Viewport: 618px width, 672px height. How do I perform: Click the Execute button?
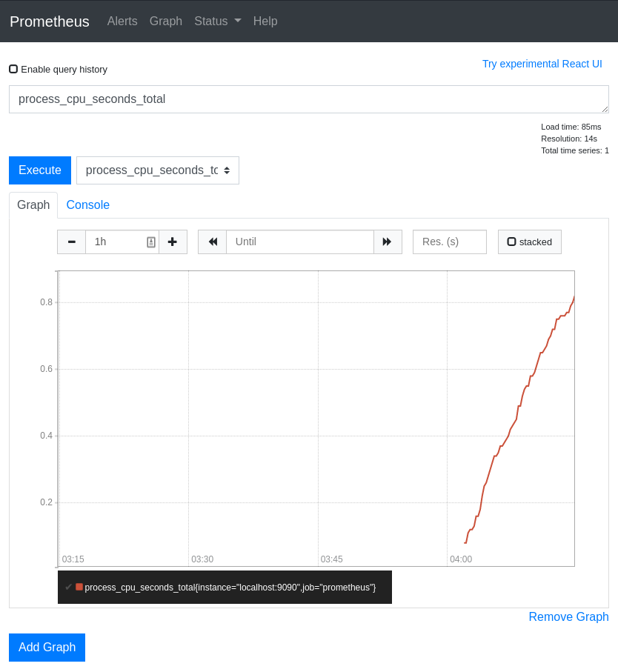(x=39, y=170)
